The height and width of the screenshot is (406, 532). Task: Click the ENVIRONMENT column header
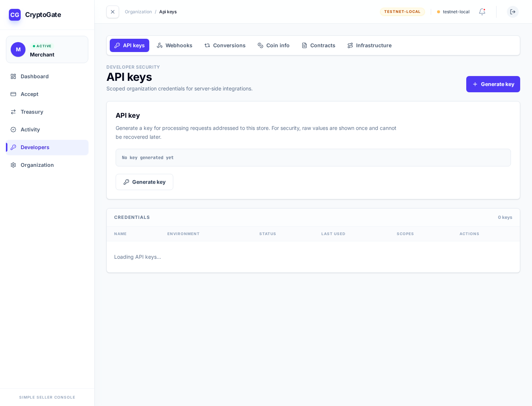tap(183, 234)
